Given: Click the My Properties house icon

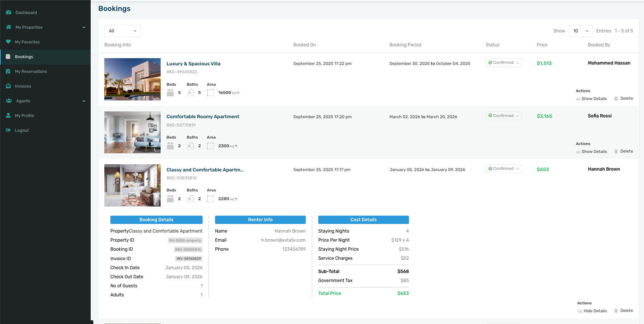Looking at the screenshot, I should pos(8,27).
